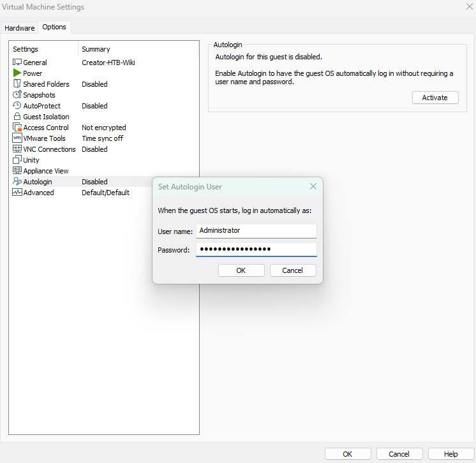Click the User name input field
This screenshot has height=463, width=476.
point(256,231)
